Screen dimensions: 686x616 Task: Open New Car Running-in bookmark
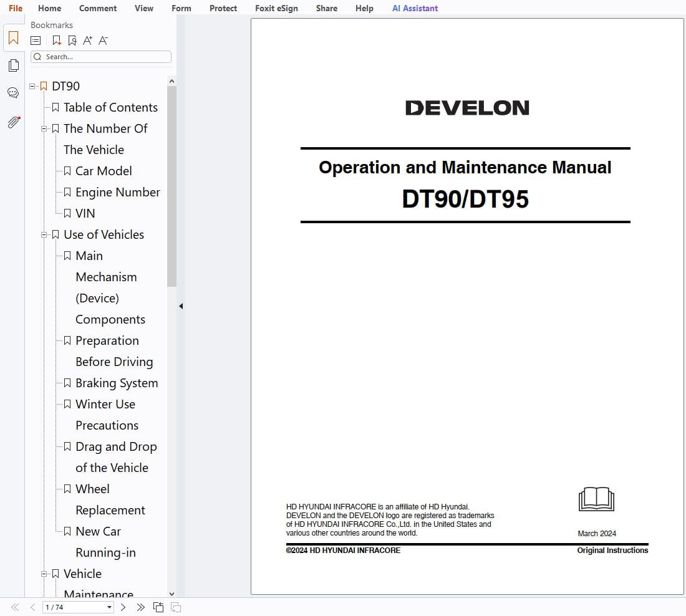pos(105,542)
